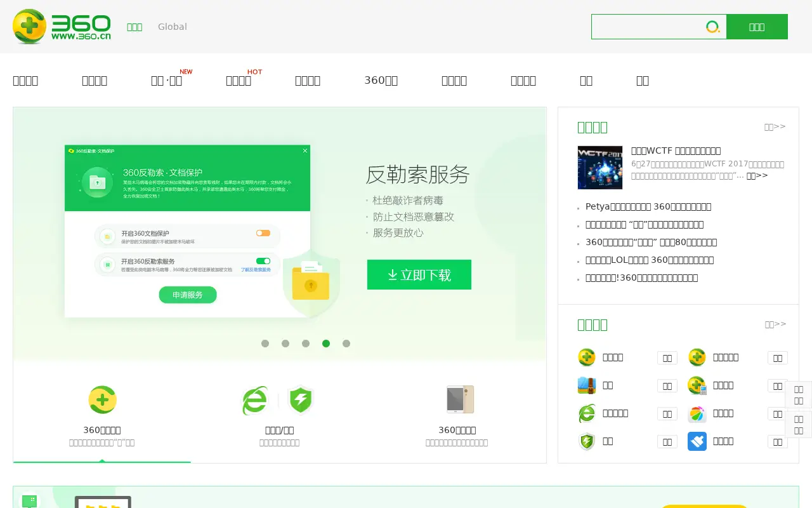Click the download button in the lightning shield row
The height and width of the screenshot is (508, 812).
(667, 441)
